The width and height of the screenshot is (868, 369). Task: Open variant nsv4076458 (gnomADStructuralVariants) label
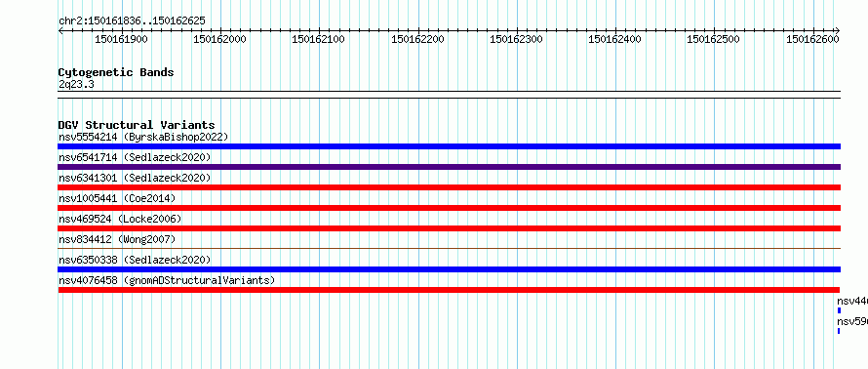(167, 280)
